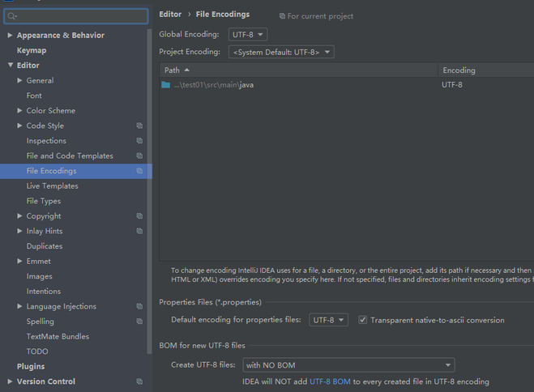
Task: Collapse the Editor section arrow
Action: pyautogui.click(x=11, y=65)
